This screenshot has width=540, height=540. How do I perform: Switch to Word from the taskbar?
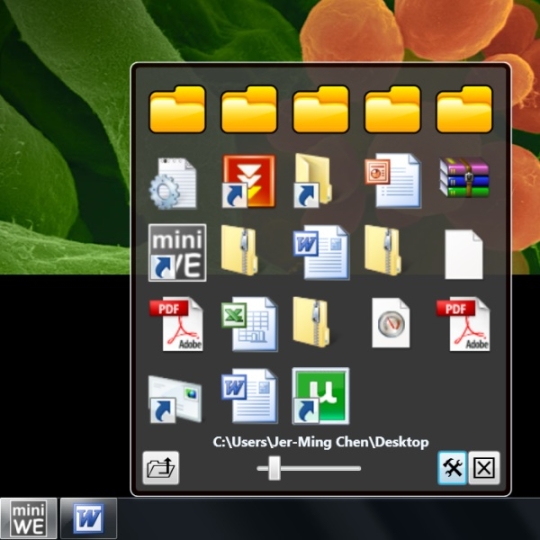point(89,519)
